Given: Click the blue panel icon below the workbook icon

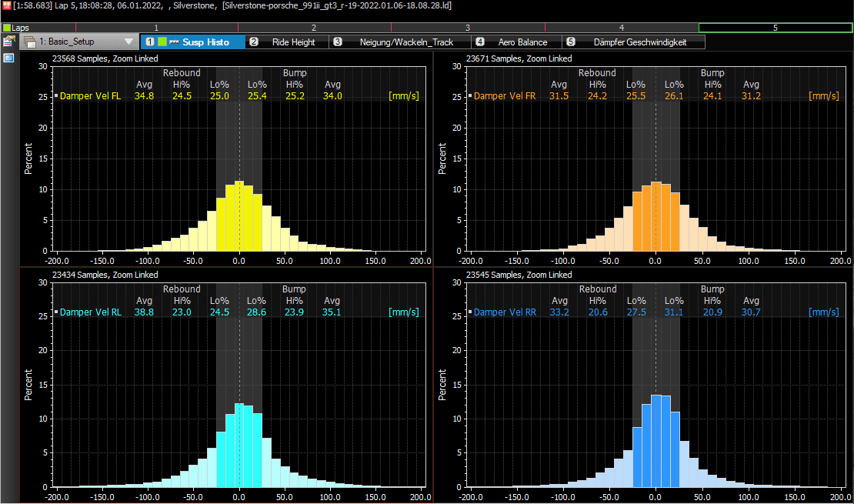Looking at the screenshot, I should click(x=8, y=58).
